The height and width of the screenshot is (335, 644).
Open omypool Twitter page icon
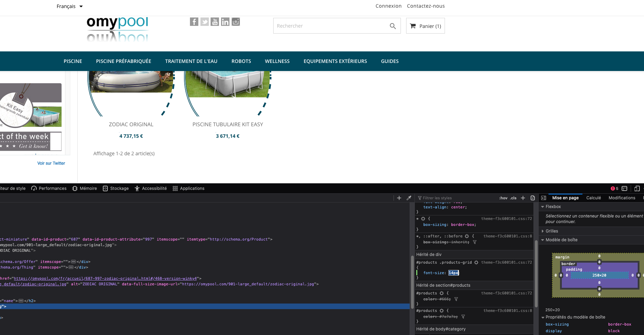coord(205,22)
